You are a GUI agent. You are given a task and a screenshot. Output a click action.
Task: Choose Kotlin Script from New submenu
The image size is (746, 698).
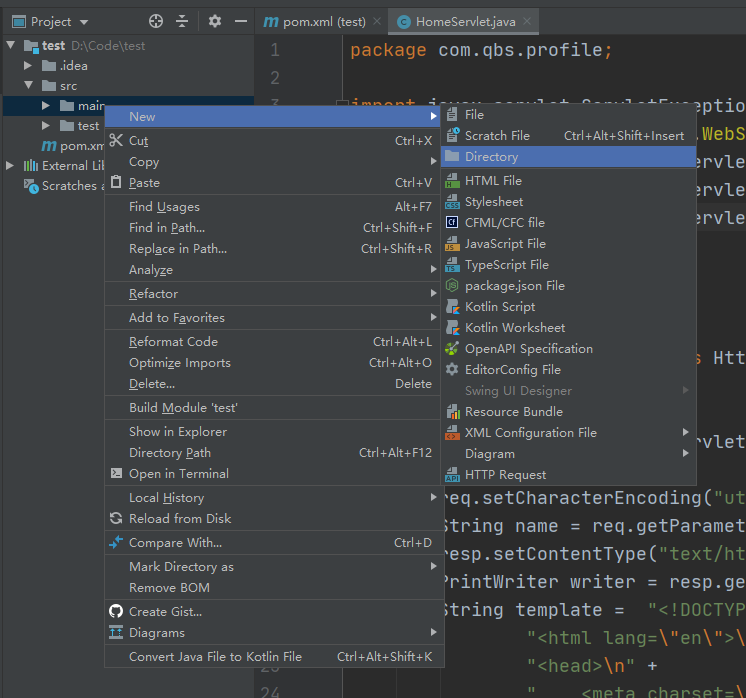click(499, 307)
